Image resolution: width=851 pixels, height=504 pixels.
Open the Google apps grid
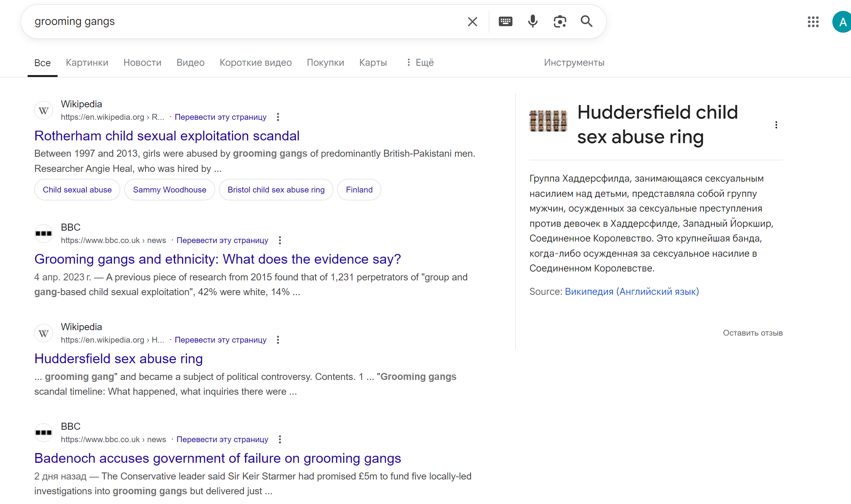[x=813, y=22]
